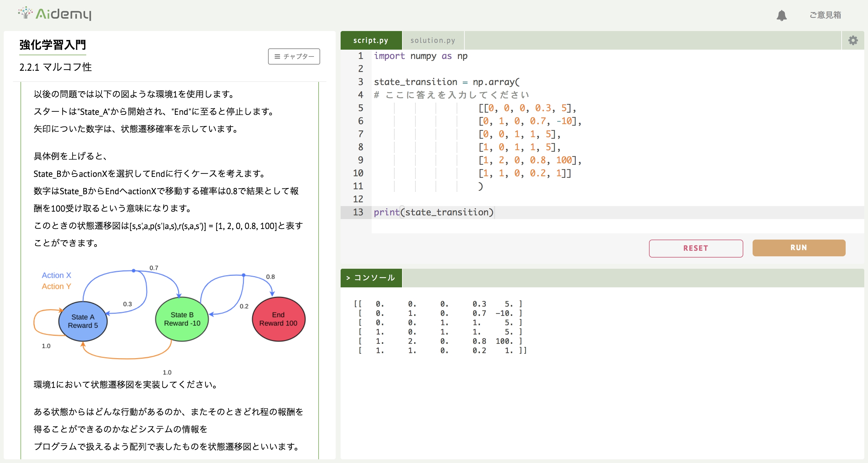This screenshot has height=463, width=868.
Task: Click the print(state_transition) line
Action: point(433,212)
